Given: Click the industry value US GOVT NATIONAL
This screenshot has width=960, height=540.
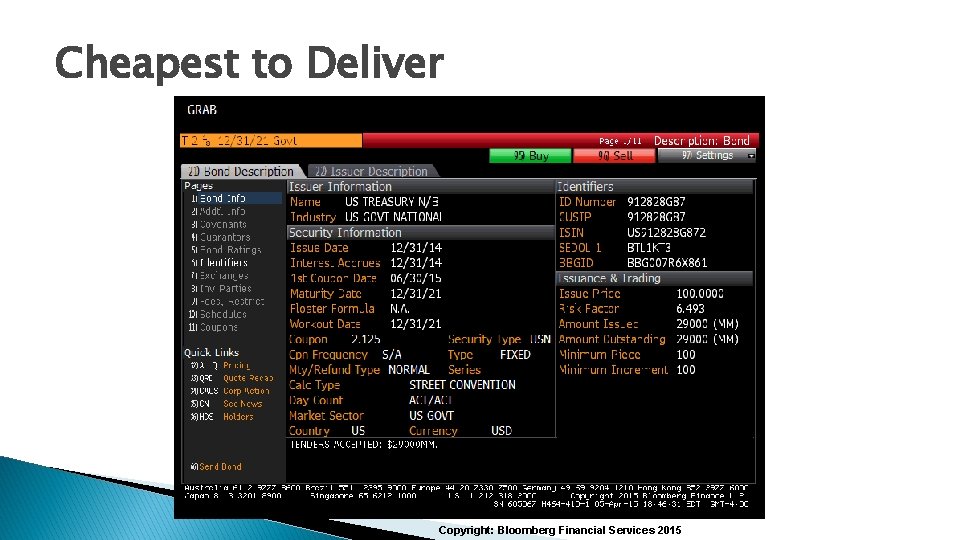Looking at the screenshot, I should pyautogui.click(x=393, y=217).
